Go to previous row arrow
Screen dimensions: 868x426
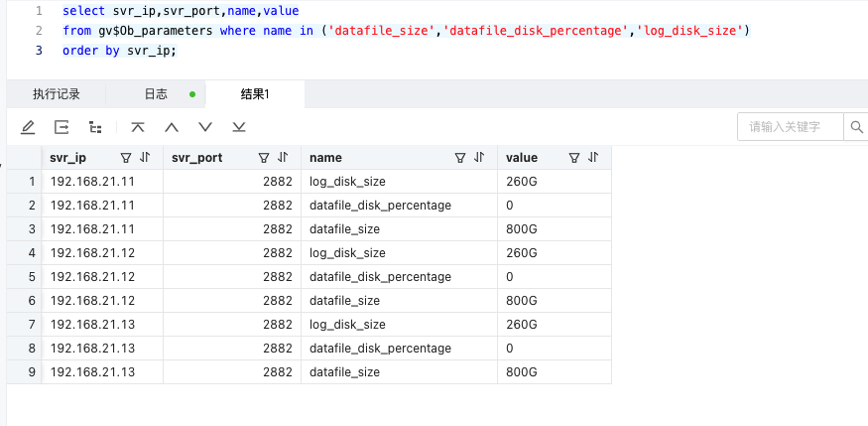(x=172, y=127)
